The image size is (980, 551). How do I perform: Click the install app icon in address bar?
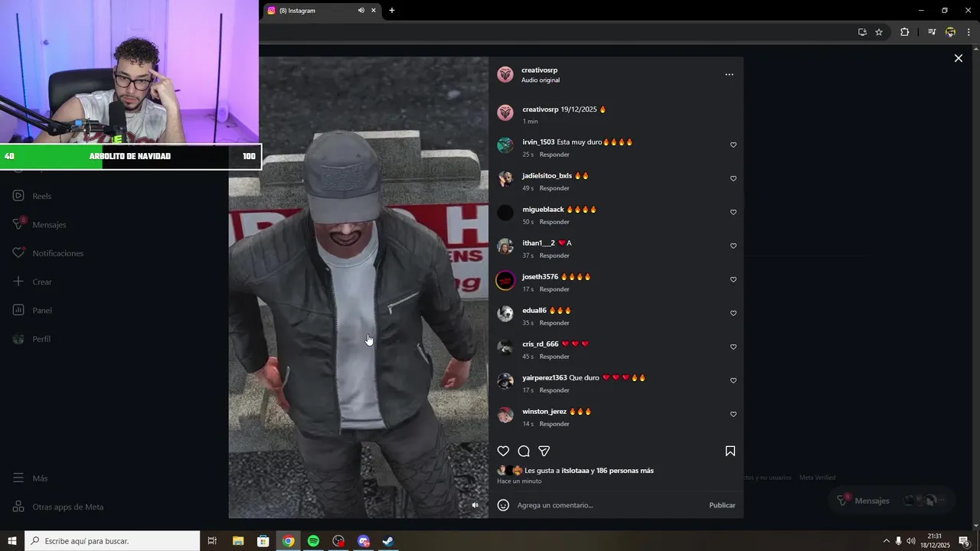pyautogui.click(x=862, y=32)
